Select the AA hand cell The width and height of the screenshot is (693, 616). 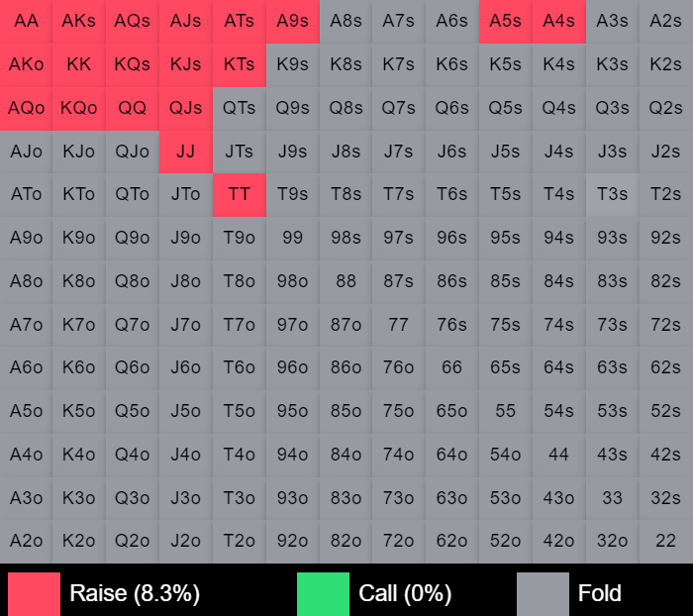click(x=27, y=21)
